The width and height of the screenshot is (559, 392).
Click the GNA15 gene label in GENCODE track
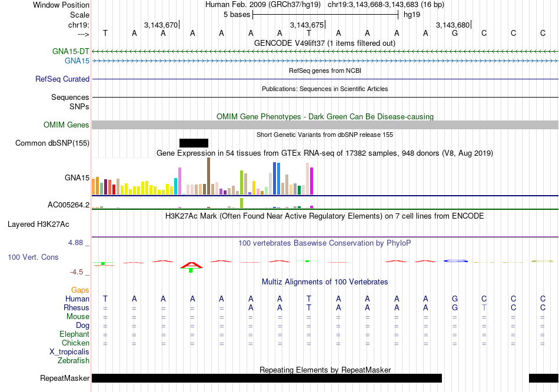pyautogui.click(x=77, y=61)
